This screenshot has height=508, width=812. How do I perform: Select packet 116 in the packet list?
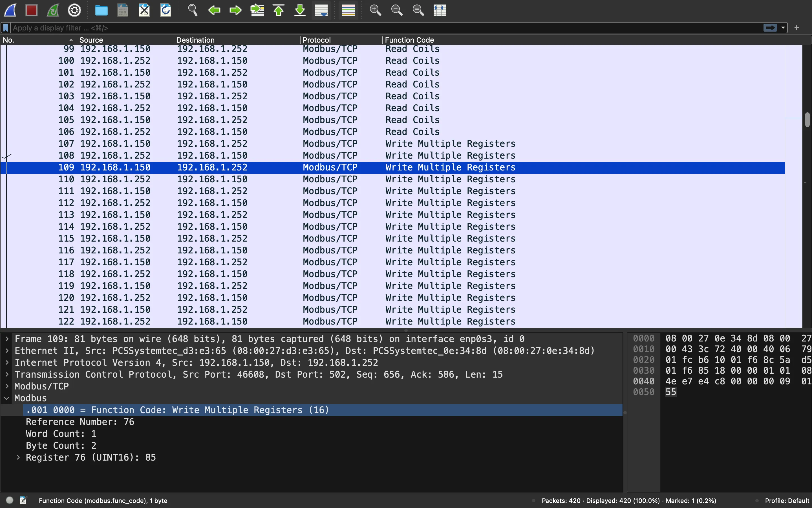(x=392, y=250)
